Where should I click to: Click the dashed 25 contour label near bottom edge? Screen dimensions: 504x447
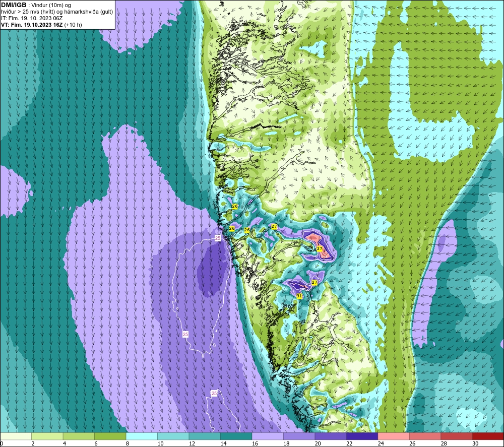(214, 393)
